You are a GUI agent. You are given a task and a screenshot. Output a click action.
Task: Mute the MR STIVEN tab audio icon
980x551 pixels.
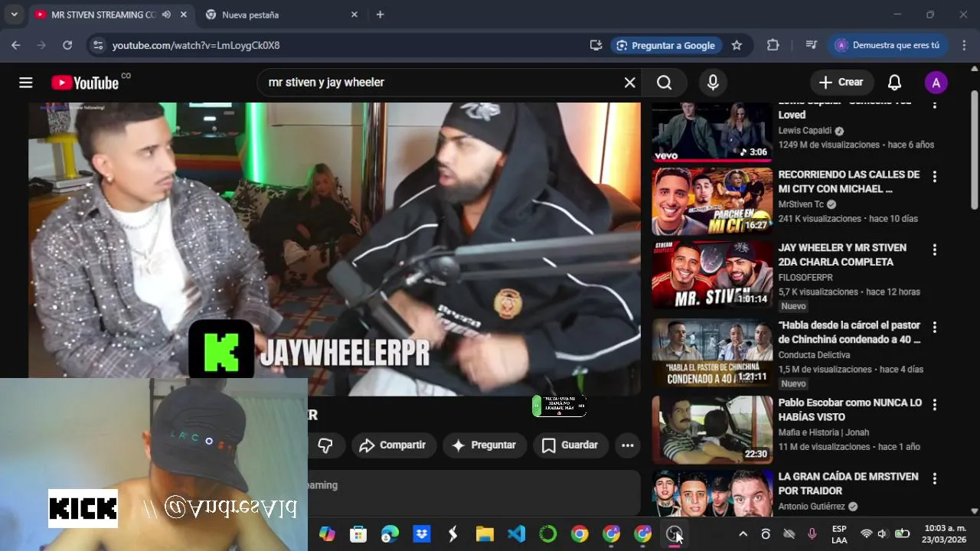coord(166,15)
